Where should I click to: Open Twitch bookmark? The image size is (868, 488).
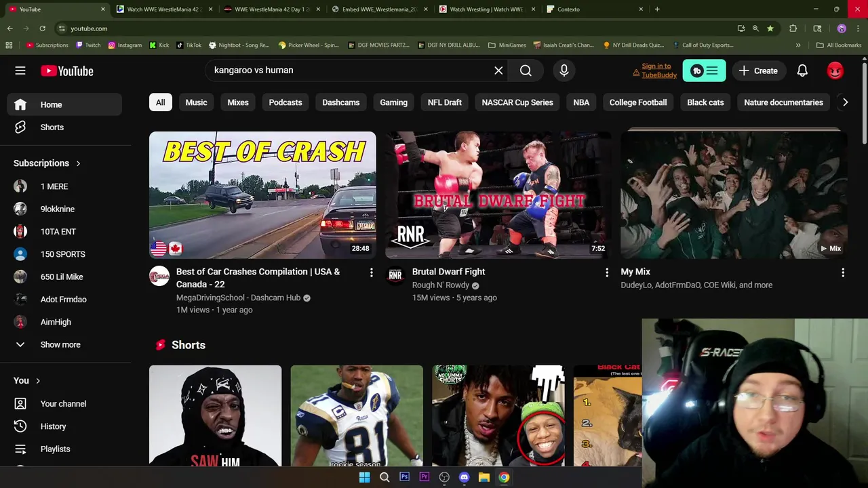click(x=88, y=45)
